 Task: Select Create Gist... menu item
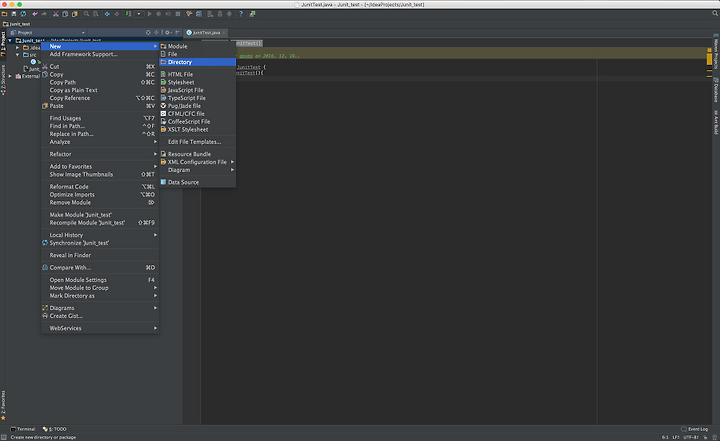(x=100, y=316)
